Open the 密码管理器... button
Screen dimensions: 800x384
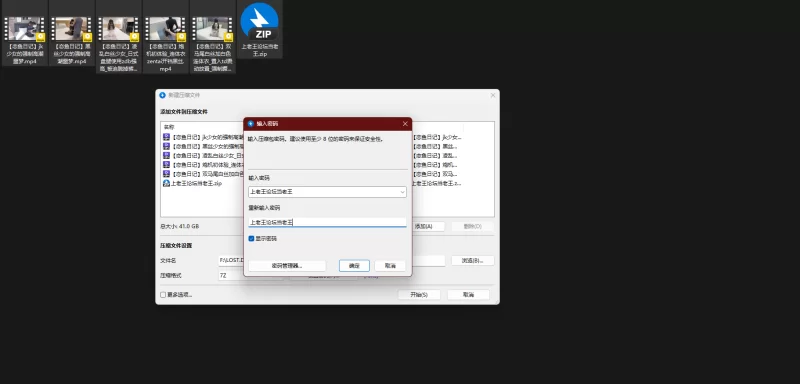(287, 266)
